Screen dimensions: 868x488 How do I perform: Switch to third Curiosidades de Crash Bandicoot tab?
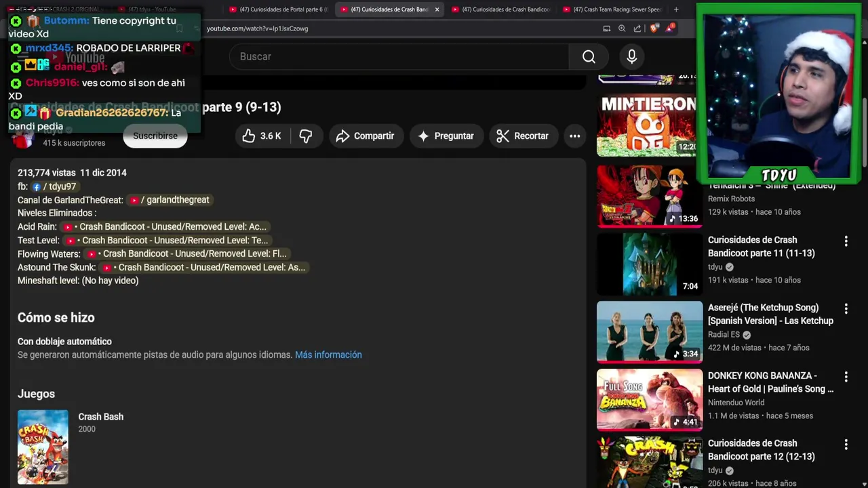pyautogui.click(x=500, y=9)
